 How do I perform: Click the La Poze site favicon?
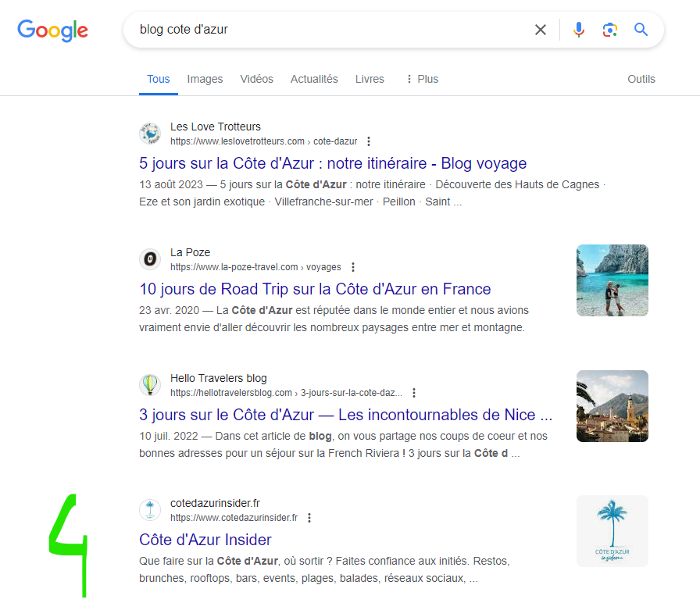pos(150,259)
